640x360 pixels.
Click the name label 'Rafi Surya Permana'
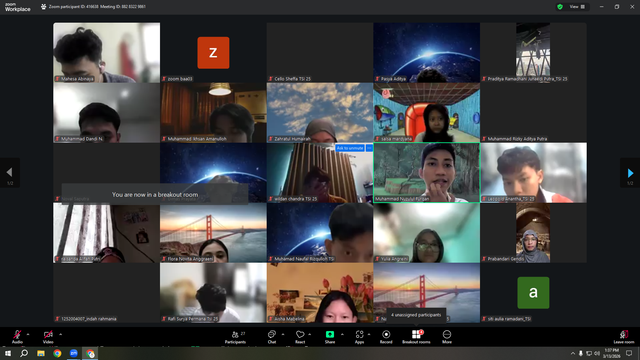[193, 319]
